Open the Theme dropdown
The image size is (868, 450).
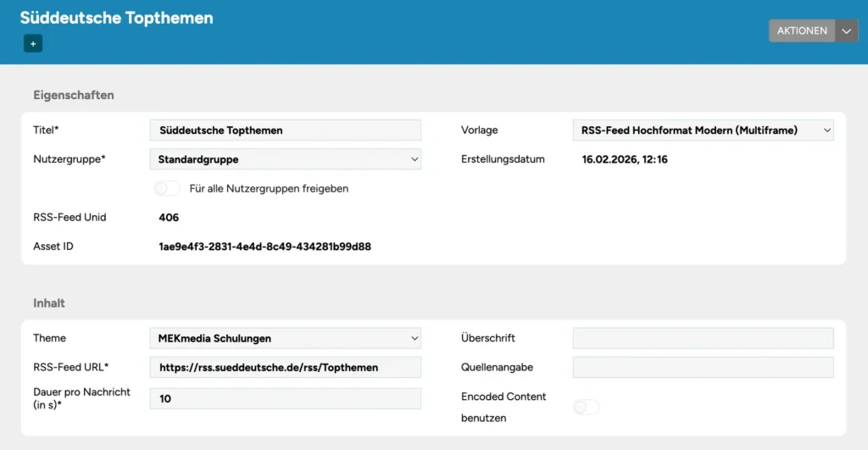point(285,338)
